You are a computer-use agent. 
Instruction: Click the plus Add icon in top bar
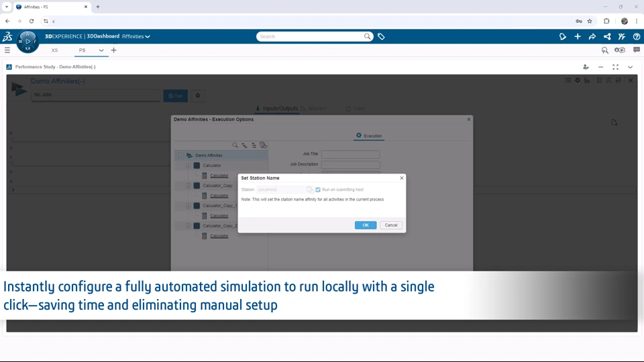578,36
